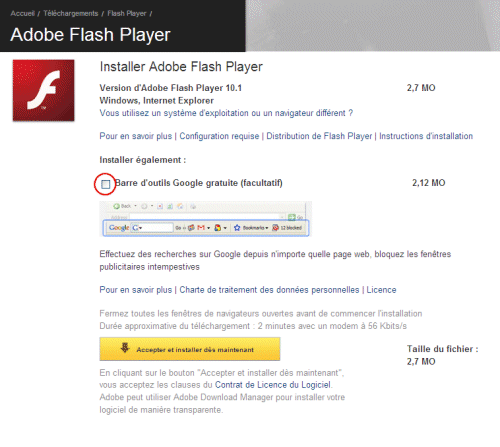This screenshot has width=500, height=447.
Task: Click the 'Windows, Internet Explorer' text
Action: coord(156,101)
